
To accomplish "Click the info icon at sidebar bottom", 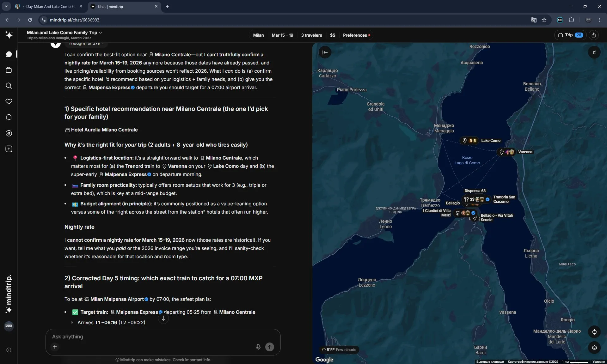I will pyautogui.click(x=9, y=350).
